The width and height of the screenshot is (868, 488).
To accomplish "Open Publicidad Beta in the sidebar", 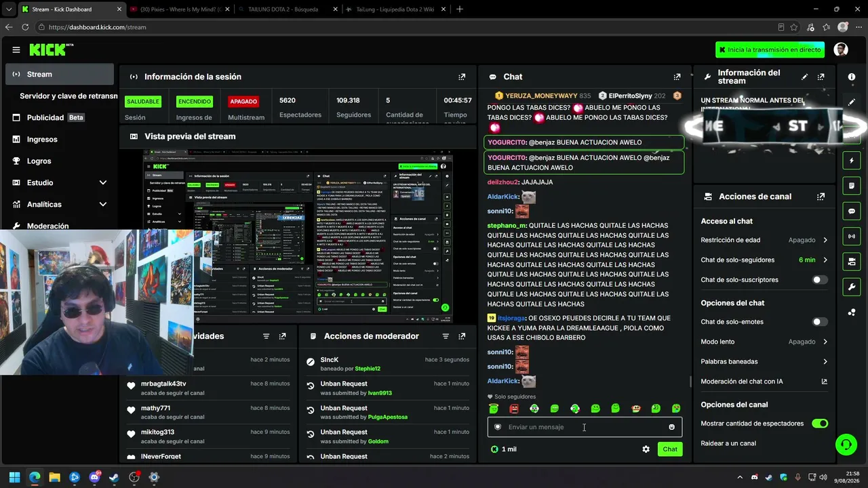I will [60, 117].
